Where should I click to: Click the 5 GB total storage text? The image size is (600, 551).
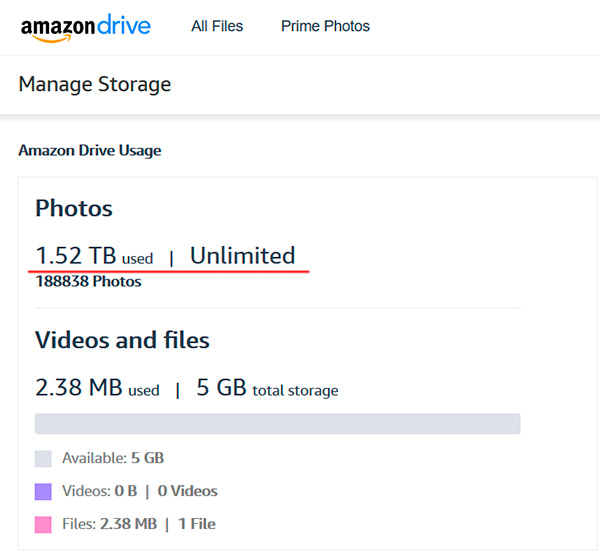pos(267,388)
